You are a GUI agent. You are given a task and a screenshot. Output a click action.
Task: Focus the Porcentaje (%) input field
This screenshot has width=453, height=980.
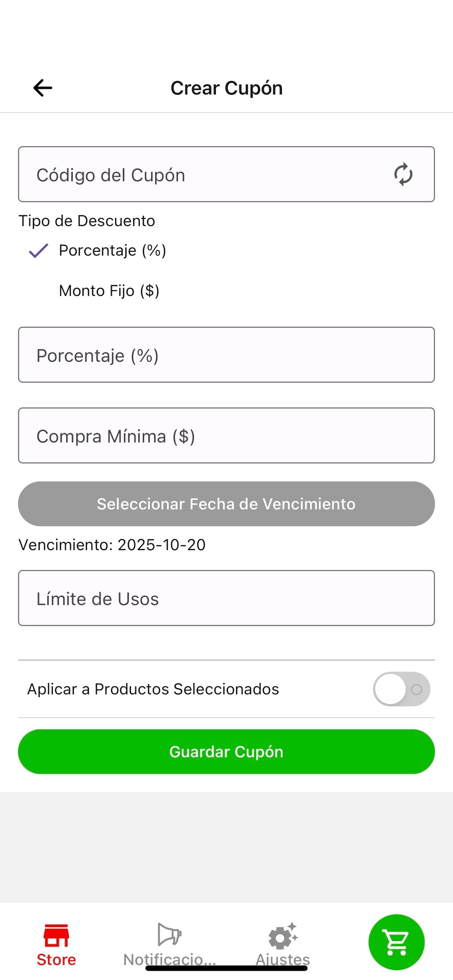(x=226, y=355)
